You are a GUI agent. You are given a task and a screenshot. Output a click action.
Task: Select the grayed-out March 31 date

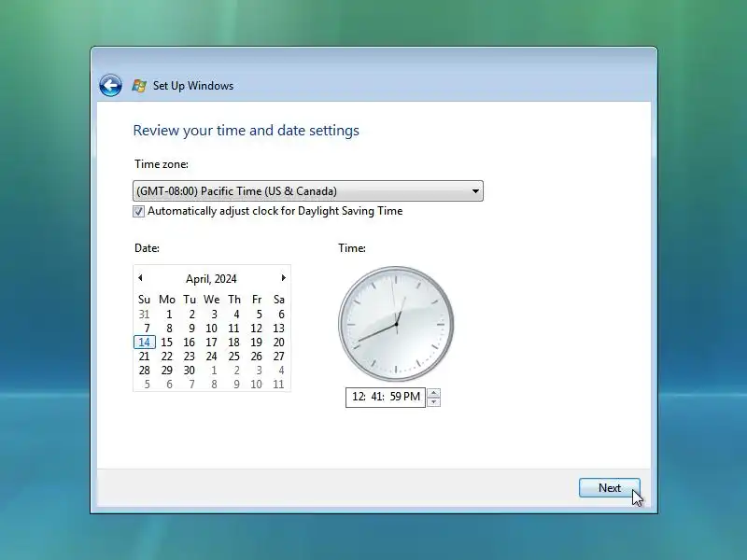tap(144, 315)
